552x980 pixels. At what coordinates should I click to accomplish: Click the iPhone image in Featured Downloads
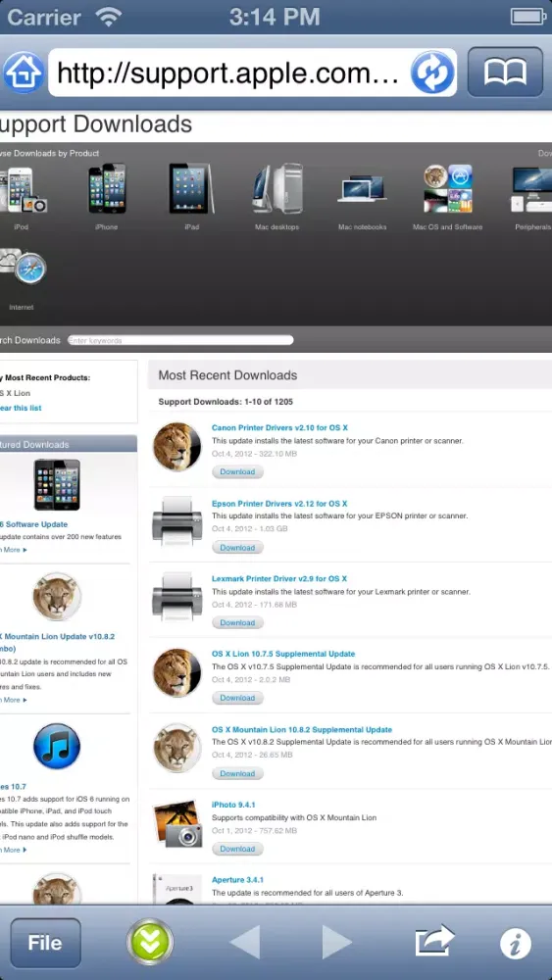click(57, 484)
